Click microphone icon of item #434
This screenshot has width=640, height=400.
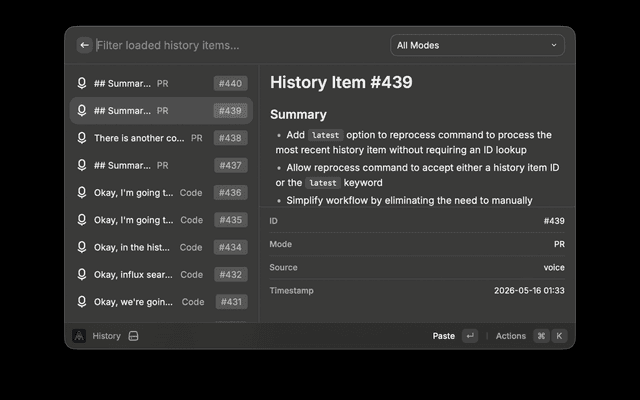(82, 248)
